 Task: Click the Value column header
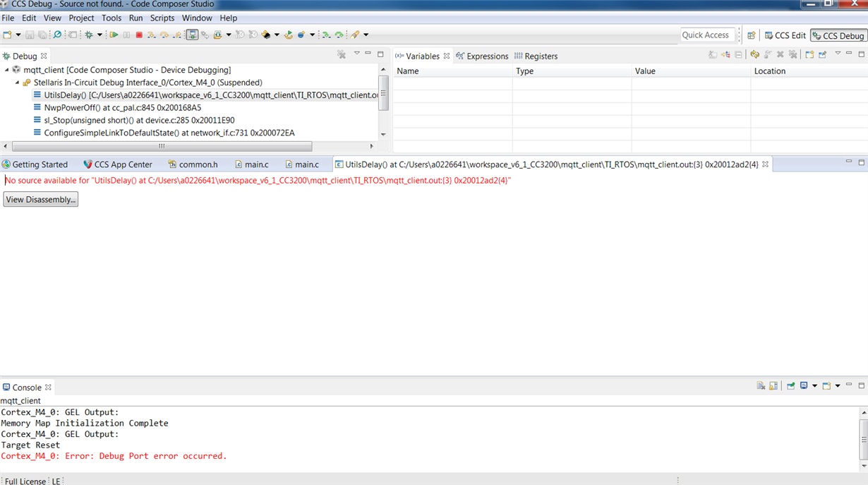(x=692, y=71)
